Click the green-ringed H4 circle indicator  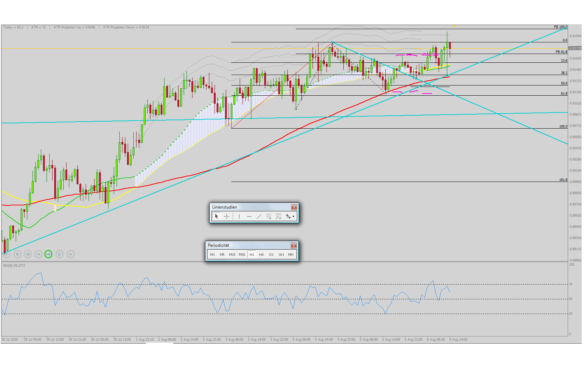tap(49, 254)
